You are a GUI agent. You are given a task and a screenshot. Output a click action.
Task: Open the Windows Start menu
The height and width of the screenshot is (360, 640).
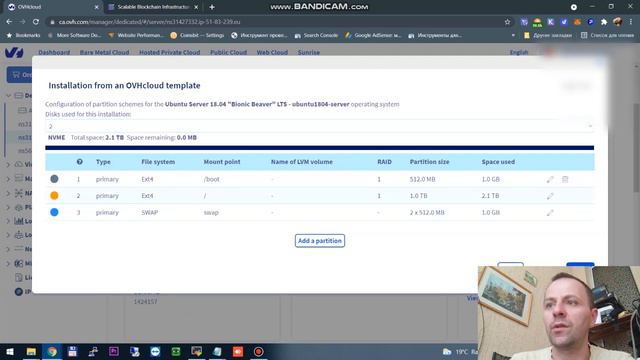(10, 351)
